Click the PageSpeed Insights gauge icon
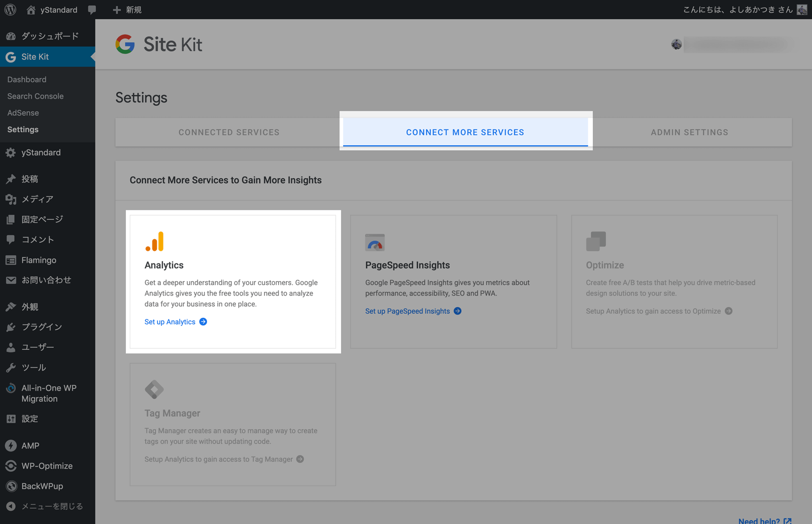 point(375,242)
